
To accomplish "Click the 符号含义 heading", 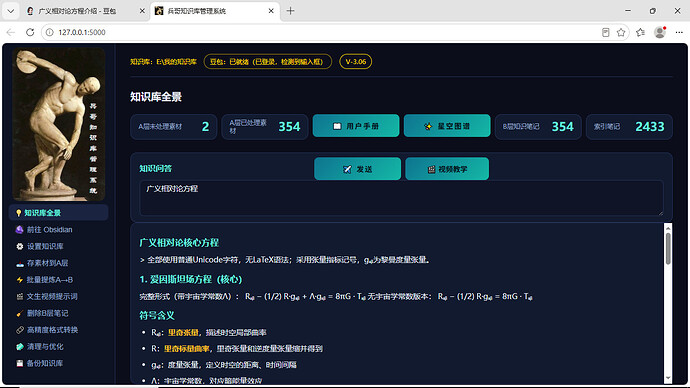I will [157, 315].
